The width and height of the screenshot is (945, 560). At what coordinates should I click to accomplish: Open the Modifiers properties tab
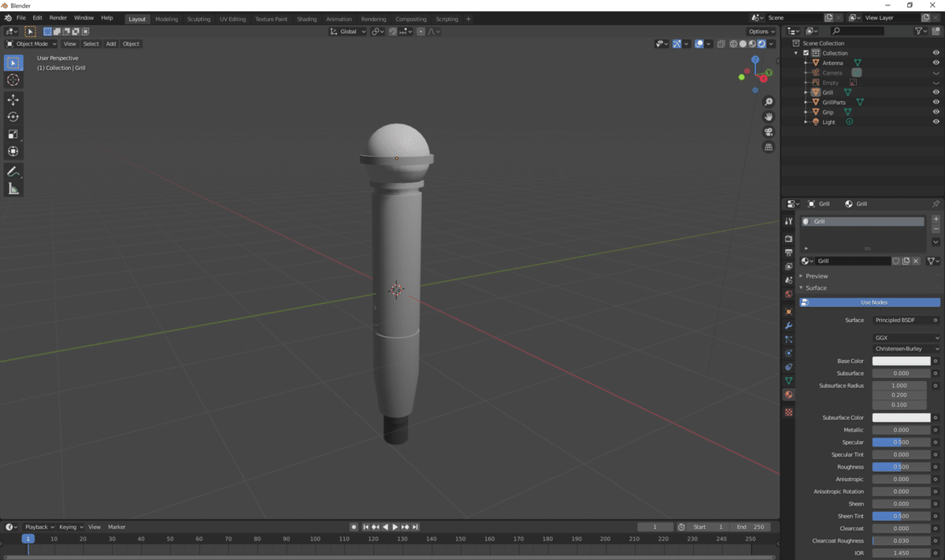click(788, 326)
